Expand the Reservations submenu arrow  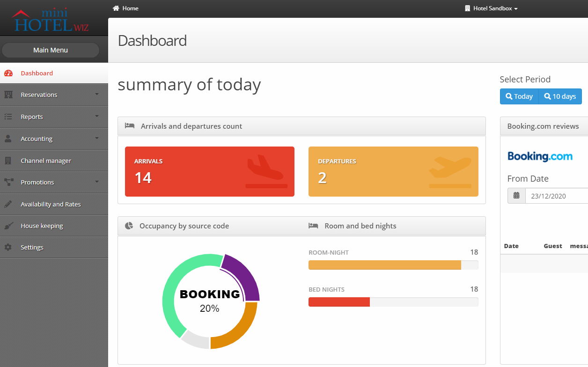click(x=97, y=94)
